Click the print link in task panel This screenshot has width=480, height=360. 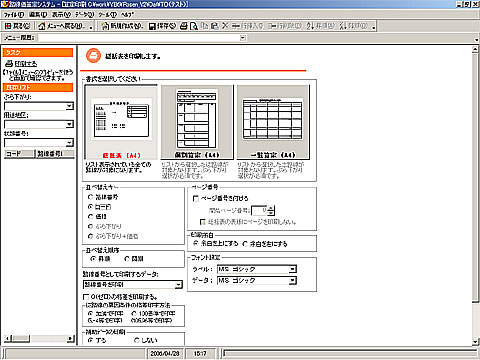pyautogui.click(x=26, y=63)
